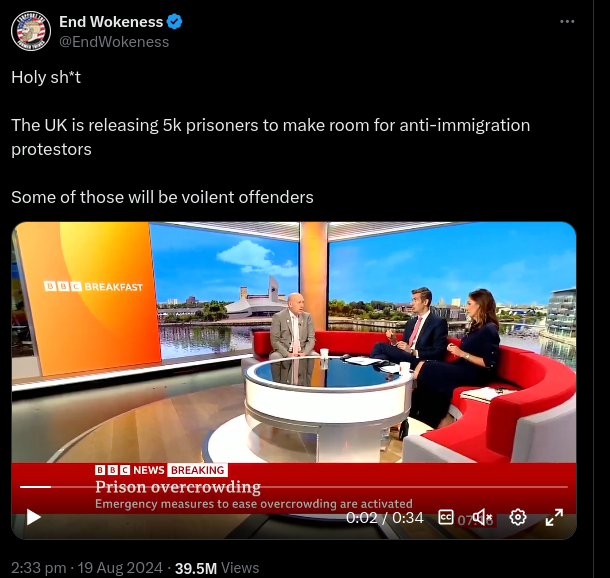Click the 0:02 / 0:34 time display
Image resolution: width=610 pixels, height=578 pixels.
coord(384,518)
